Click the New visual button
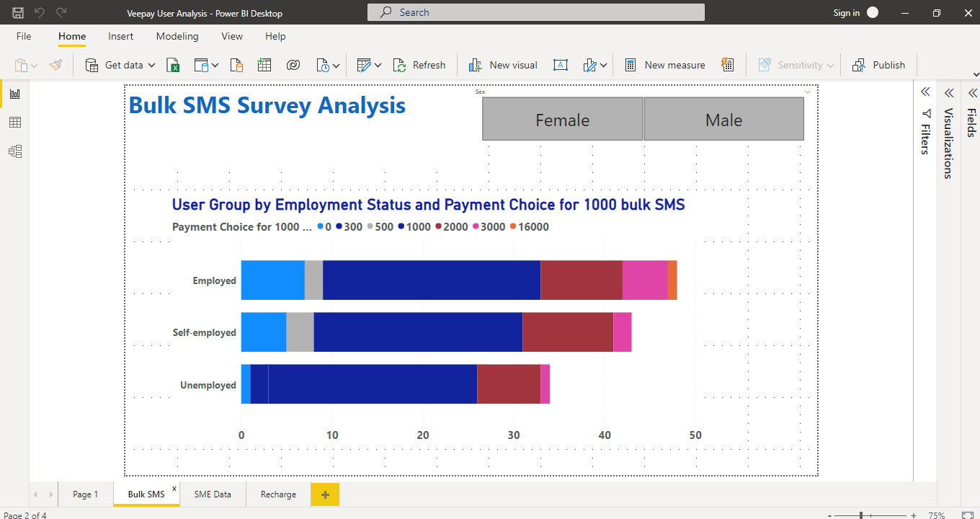980x519 pixels. pyautogui.click(x=503, y=65)
